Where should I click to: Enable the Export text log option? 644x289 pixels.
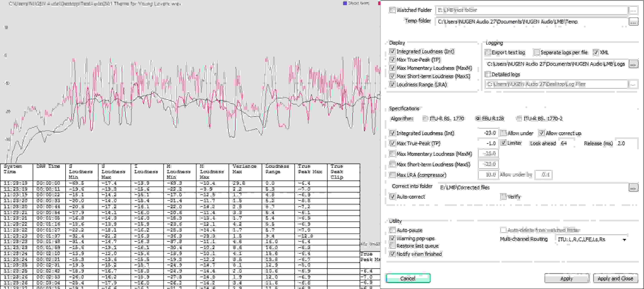coord(488,52)
